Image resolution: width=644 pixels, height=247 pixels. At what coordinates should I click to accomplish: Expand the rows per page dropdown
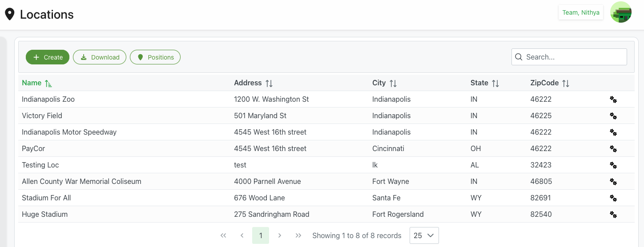pos(424,235)
